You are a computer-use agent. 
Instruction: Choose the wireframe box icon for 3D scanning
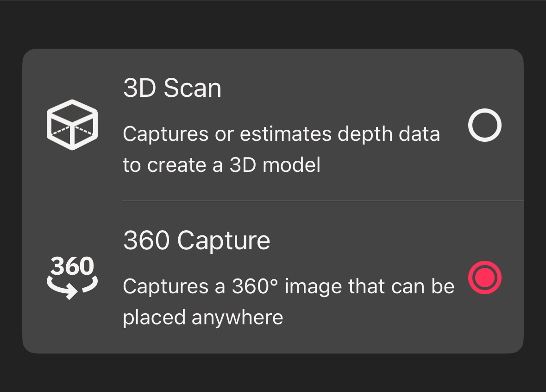pyautogui.click(x=72, y=125)
